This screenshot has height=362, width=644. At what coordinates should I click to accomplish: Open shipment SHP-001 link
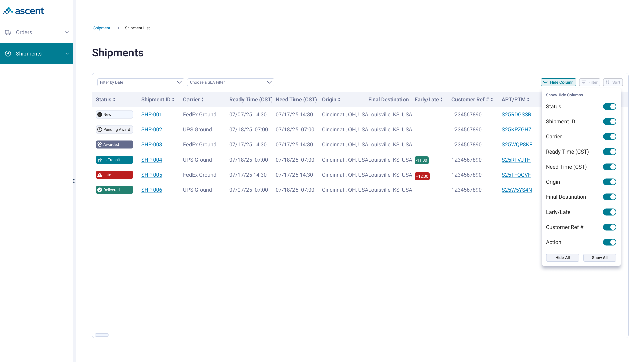point(152,115)
